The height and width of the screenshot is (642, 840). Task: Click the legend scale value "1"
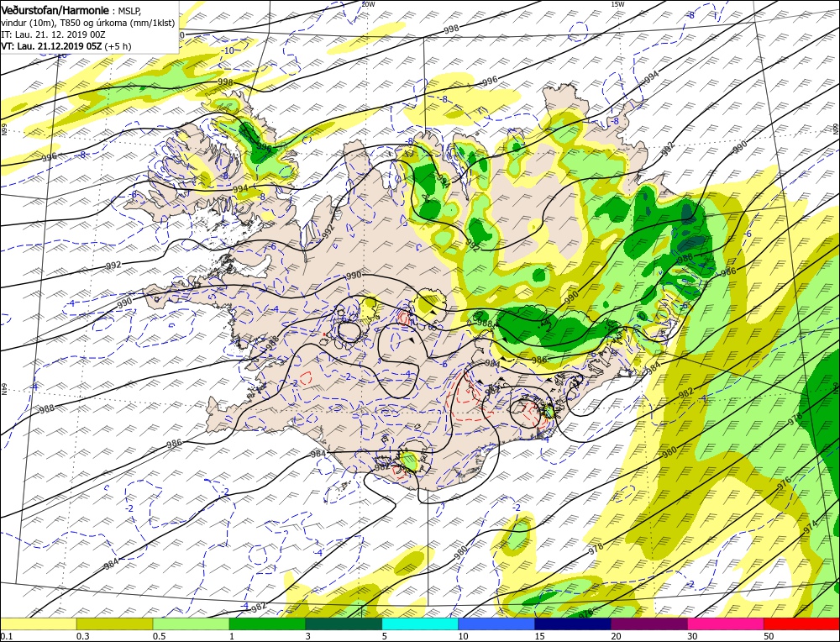pyautogui.click(x=232, y=636)
